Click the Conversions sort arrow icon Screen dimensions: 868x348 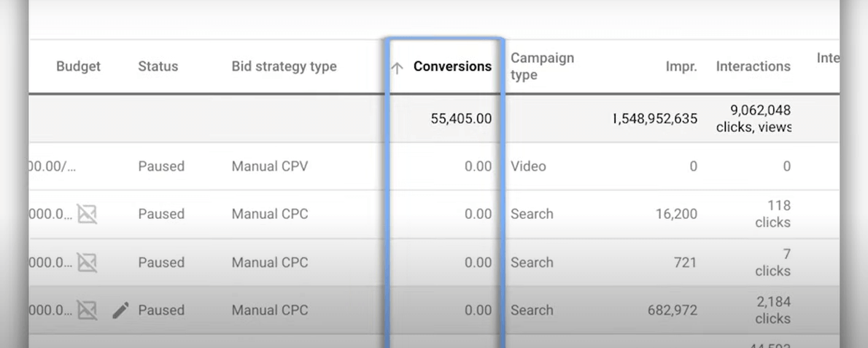(397, 68)
